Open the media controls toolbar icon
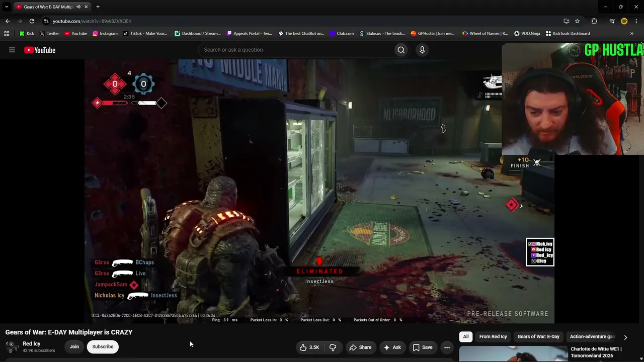644x362 pixels. tap(612, 21)
